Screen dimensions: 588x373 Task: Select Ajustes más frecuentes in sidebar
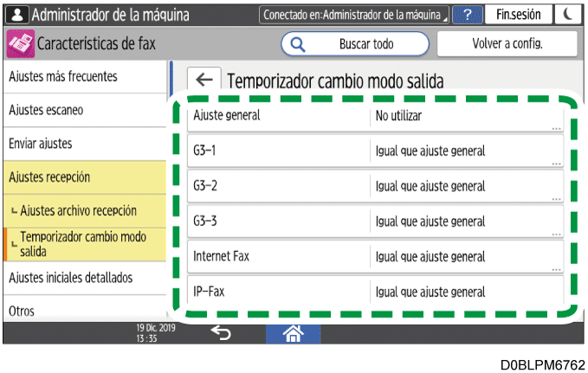click(x=84, y=76)
